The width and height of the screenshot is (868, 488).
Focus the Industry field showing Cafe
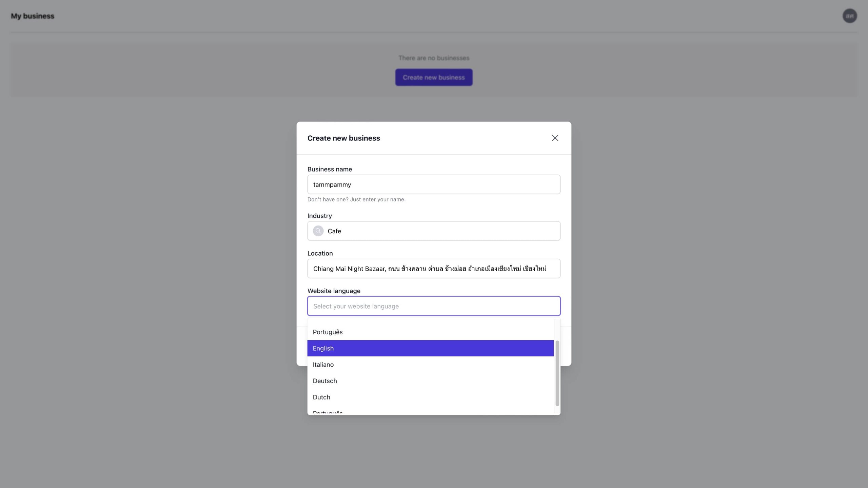(434, 231)
